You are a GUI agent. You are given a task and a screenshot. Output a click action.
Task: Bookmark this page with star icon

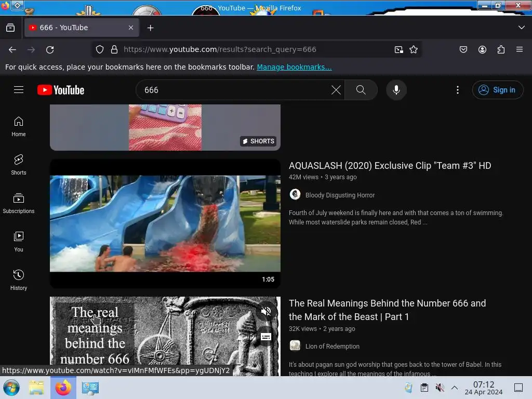[413, 49]
